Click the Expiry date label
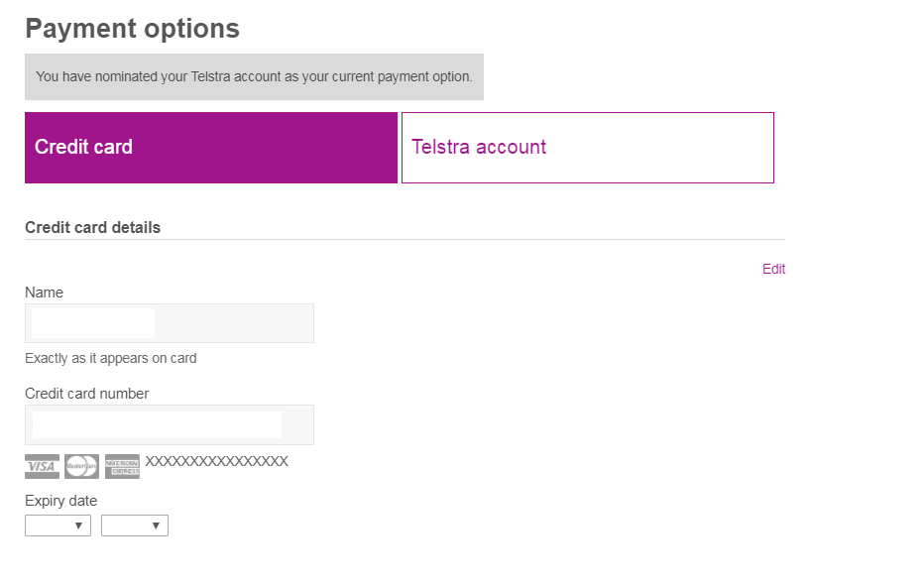Screen dimensions: 924x585 [60, 501]
